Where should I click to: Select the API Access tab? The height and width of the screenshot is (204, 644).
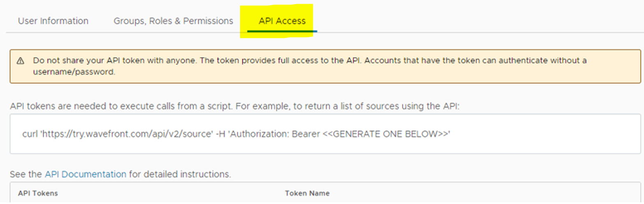[282, 21]
